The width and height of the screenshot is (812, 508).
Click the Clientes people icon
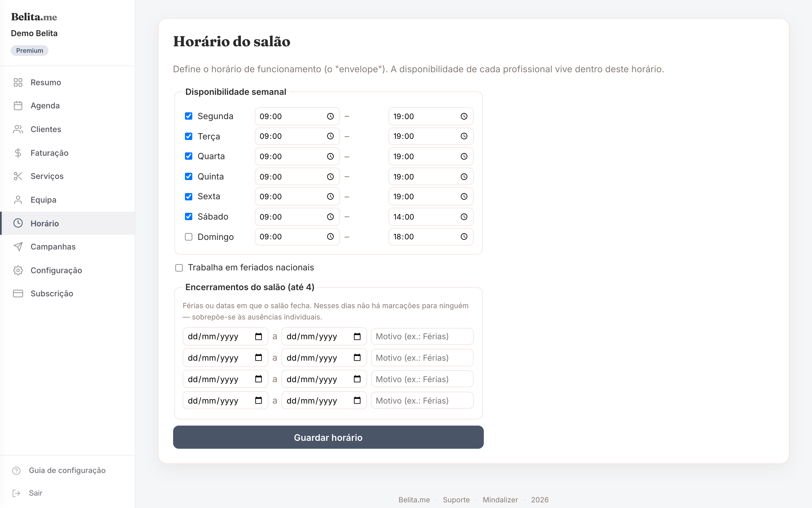click(x=18, y=129)
